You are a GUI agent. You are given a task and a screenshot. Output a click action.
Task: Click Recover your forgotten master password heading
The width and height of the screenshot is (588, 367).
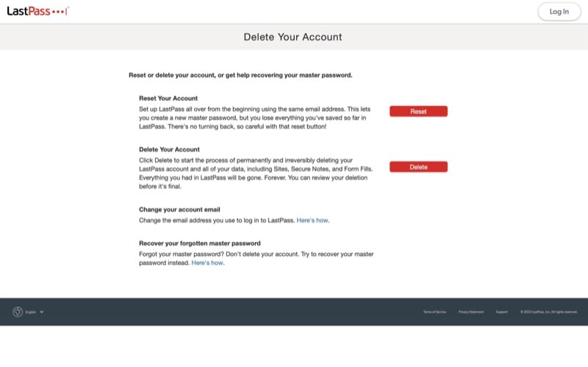[200, 243]
